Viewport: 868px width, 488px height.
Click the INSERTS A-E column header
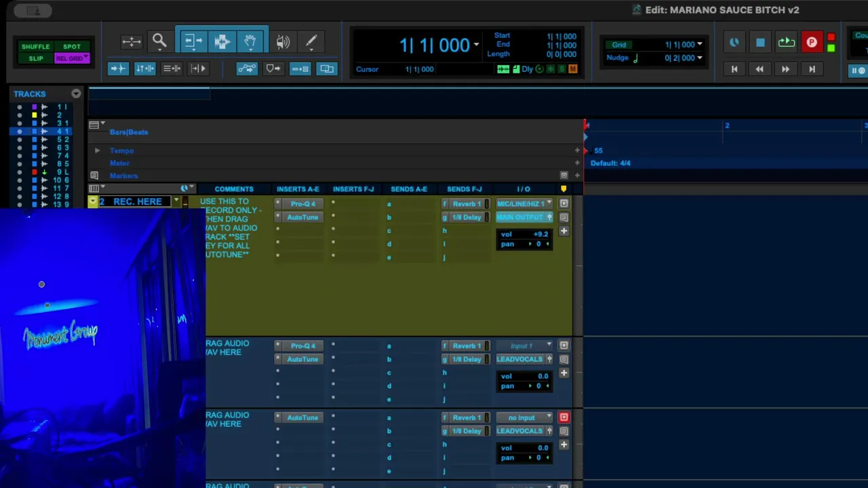click(x=298, y=189)
